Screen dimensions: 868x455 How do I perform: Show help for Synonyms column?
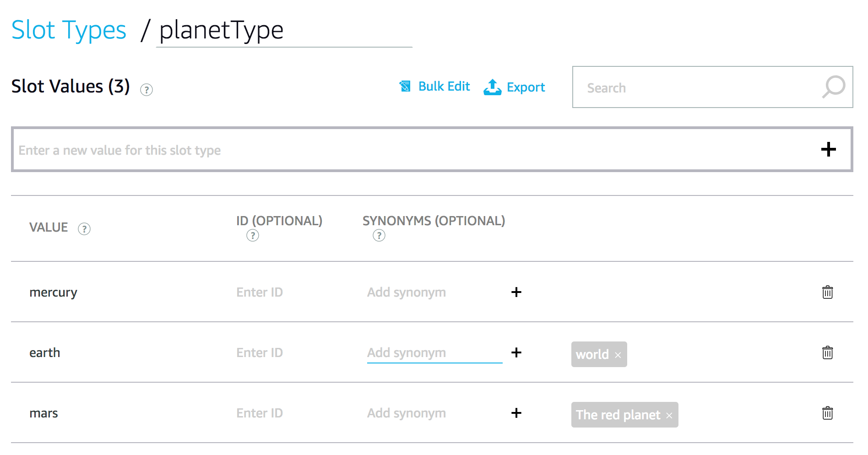[x=379, y=235]
